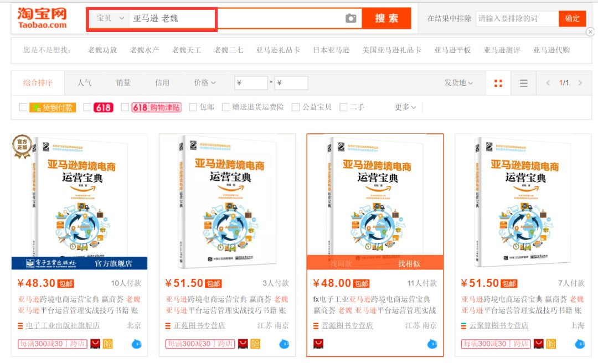This screenshot has height=364, width=598.
Task: Open the 宝贝 search type dropdown
Action: (110, 18)
